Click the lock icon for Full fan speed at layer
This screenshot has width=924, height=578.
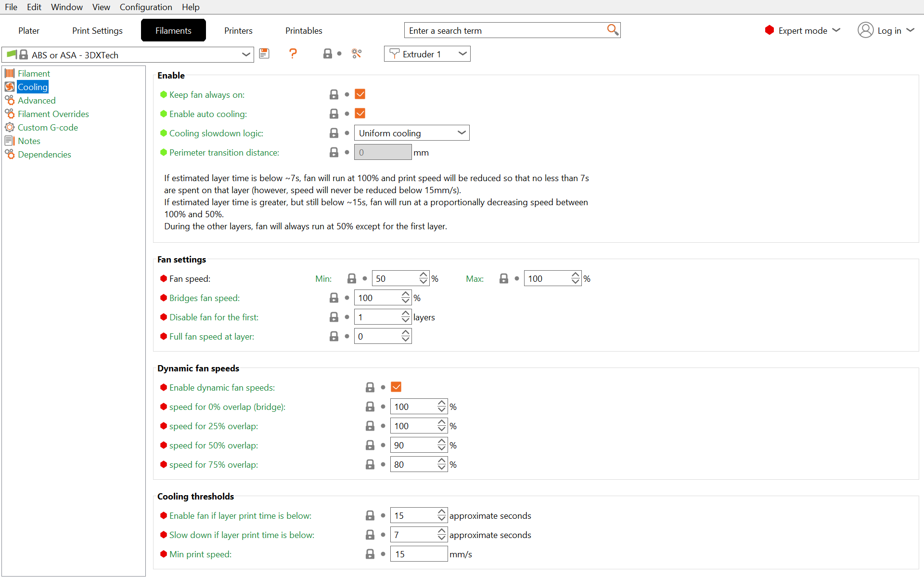click(x=334, y=336)
